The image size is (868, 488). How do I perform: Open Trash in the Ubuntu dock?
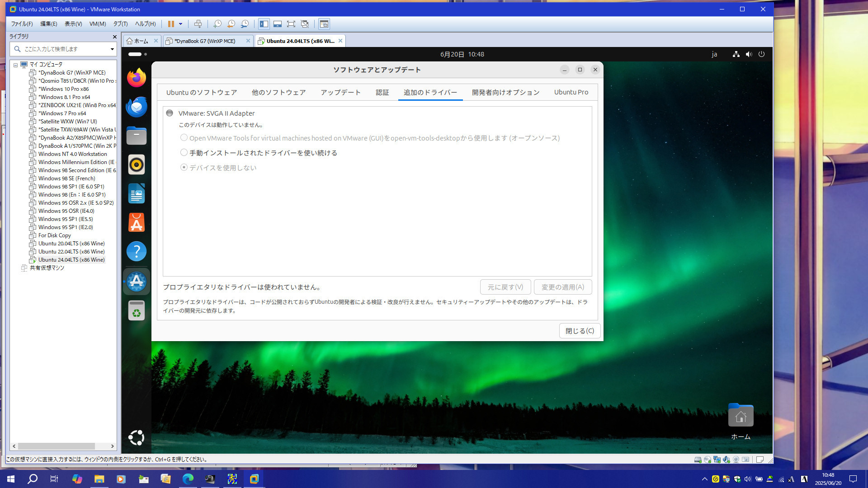tap(136, 311)
